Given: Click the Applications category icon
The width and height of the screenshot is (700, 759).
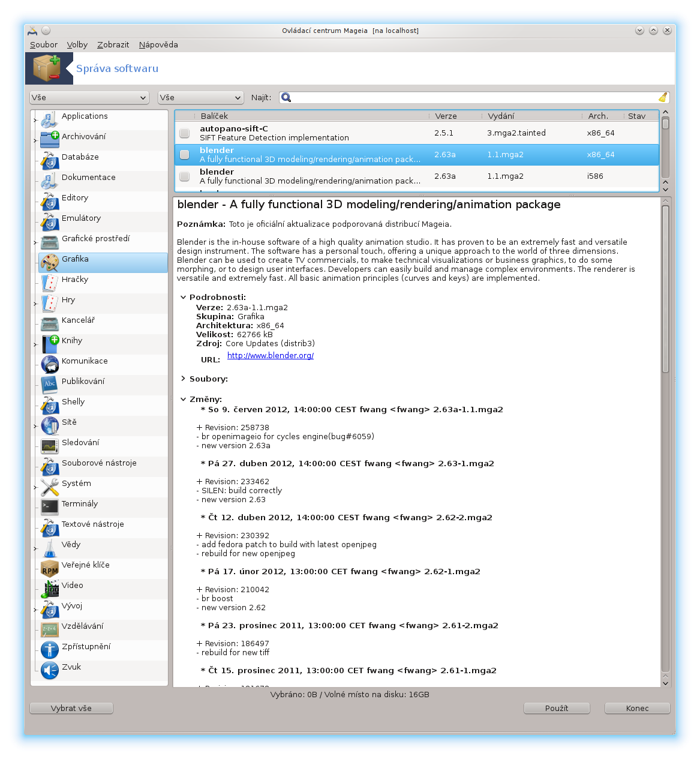Looking at the screenshot, I should 50,120.
